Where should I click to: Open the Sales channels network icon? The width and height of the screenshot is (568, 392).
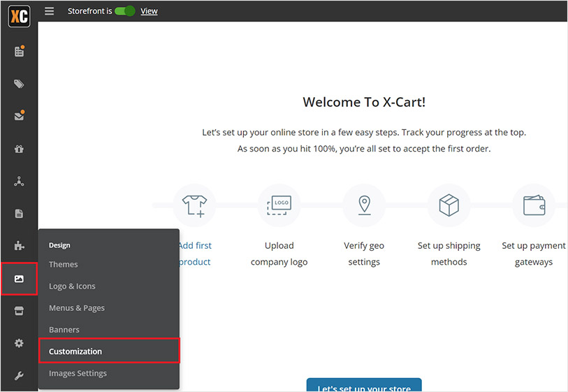(x=19, y=181)
